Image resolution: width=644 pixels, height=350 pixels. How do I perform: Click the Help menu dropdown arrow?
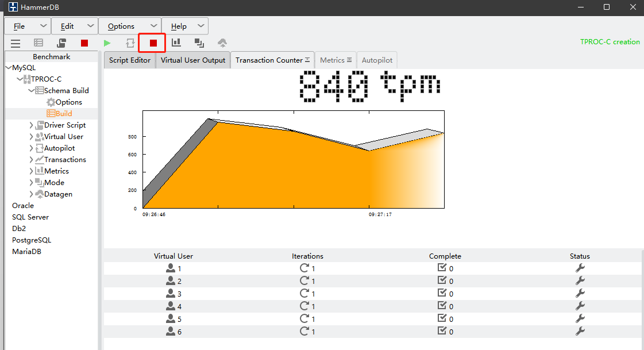(200, 26)
